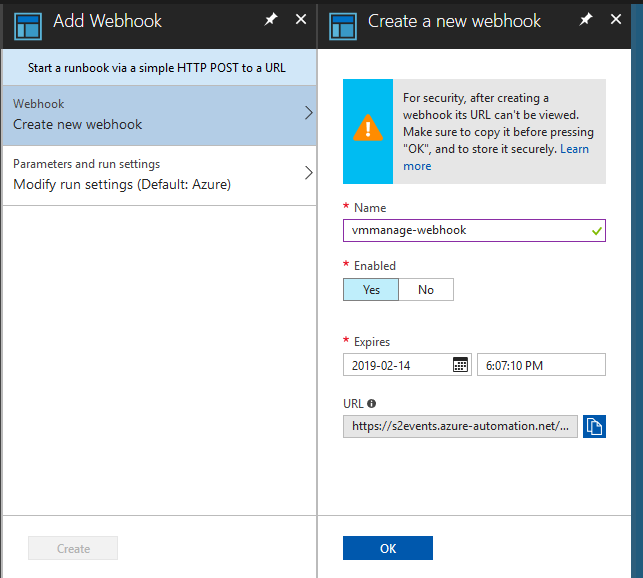Click the URL info icon

click(372, 404)
